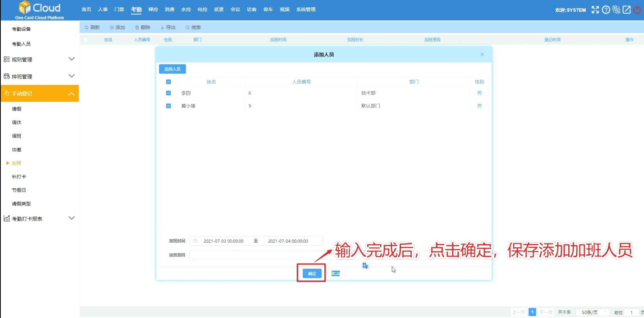
Task: Click the Cloud platform logo
Action: click(39, 10)
